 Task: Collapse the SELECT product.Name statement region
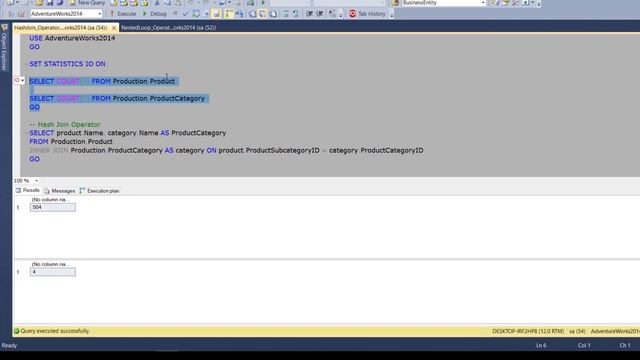27,133
